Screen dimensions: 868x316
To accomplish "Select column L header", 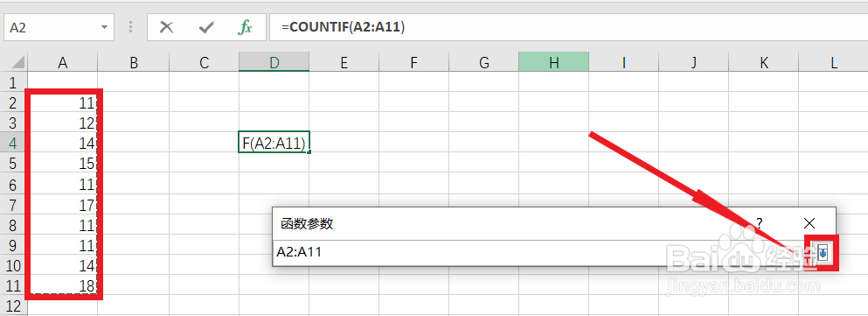I will 834,63.
